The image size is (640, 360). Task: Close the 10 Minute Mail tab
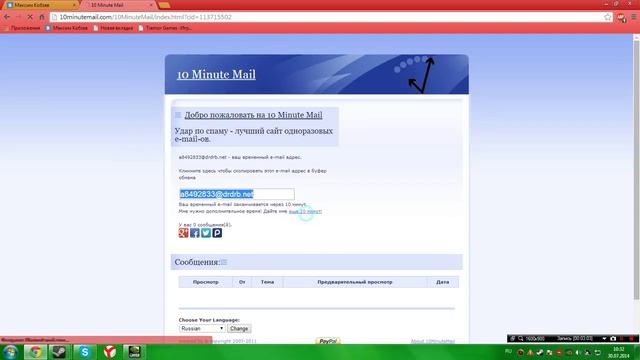pyautogui.click(x=151, y=5)
